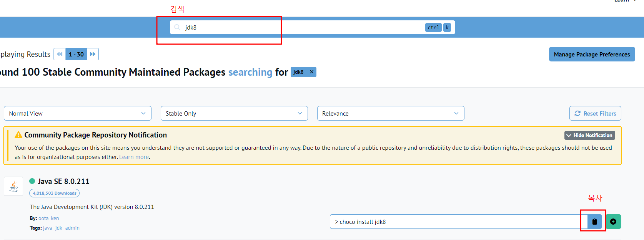Click the java tag
This screenshot has width=644, height=240.
[48, 228]
